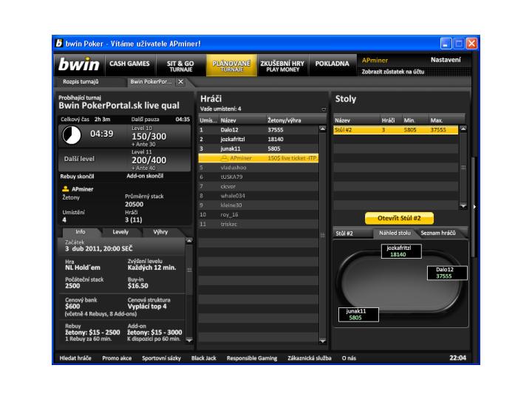Open POKLADNA cashier
Image resolution: width=532 pixels, height=399 pixels.
coord(332,64)
